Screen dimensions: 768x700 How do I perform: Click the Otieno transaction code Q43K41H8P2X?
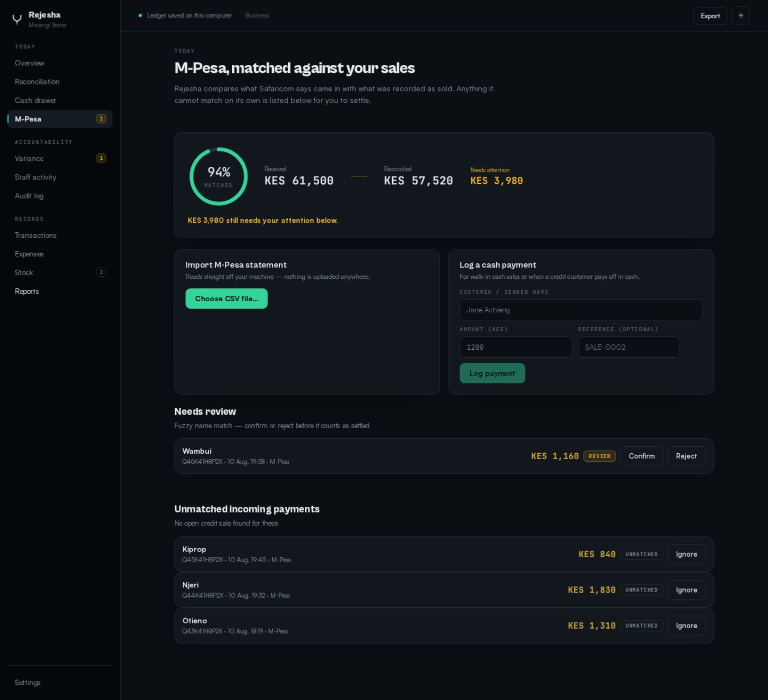(202, 631)
